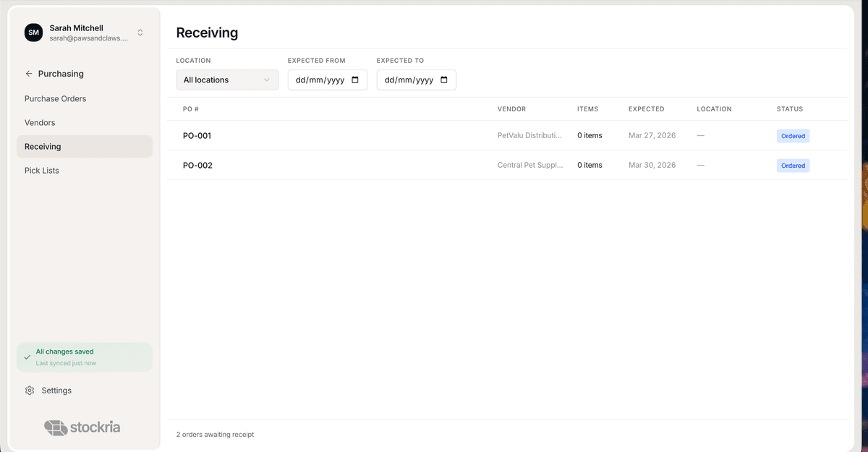Click the Ordered badge on PO-002
This screenshot has height=452, width=868.
(x=793, y=165)
